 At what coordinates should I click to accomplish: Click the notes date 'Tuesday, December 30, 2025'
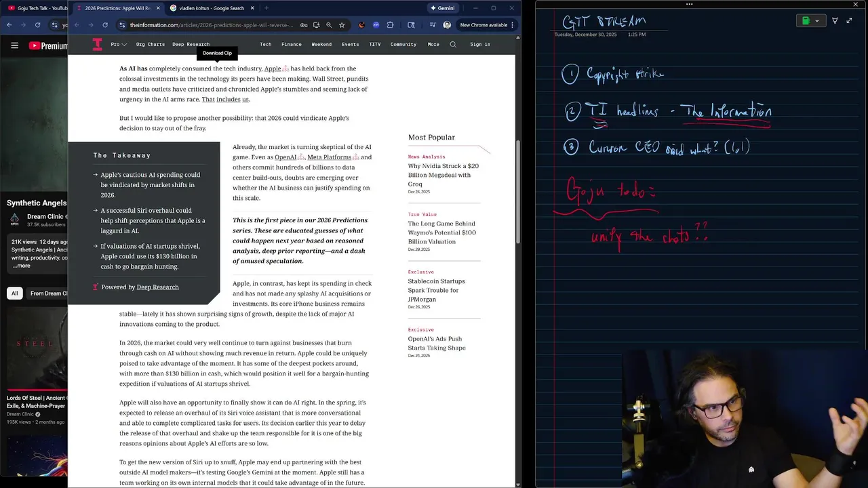click(x=585, y=35)
